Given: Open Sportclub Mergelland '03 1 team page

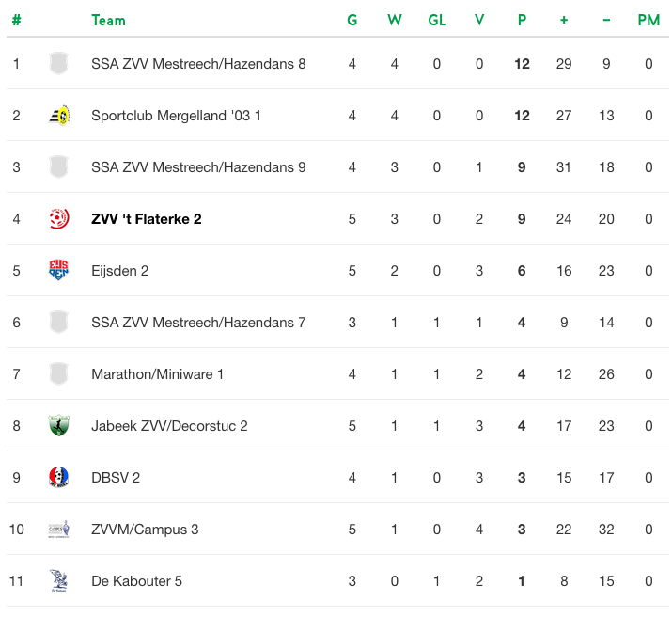Looking at the screenshot, I should pos(176,116).
